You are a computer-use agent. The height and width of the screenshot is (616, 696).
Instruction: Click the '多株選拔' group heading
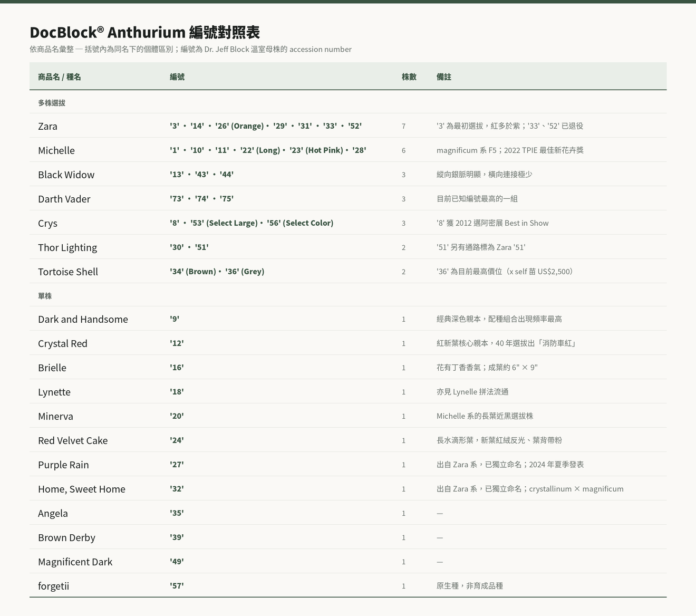(x=52, y=103)
